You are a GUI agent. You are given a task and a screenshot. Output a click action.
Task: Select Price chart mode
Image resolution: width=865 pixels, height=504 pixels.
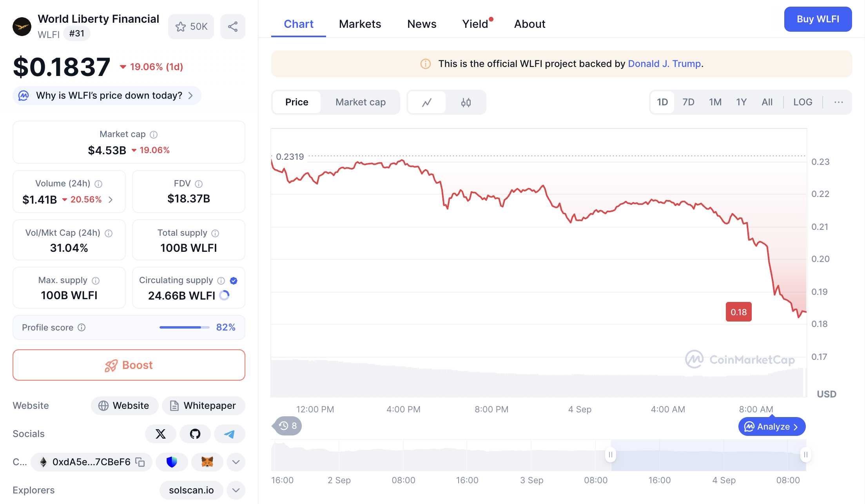click(297, 102)
